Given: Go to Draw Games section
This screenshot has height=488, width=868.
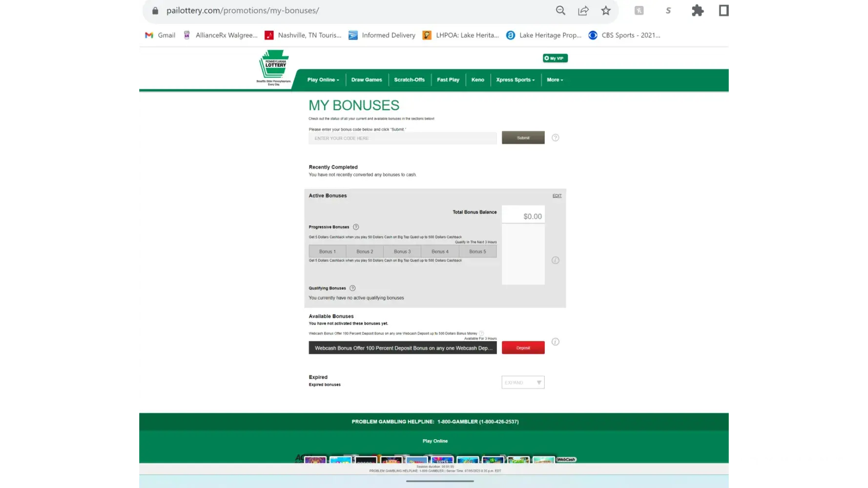Looking at the screenshot, I should 367,80.
